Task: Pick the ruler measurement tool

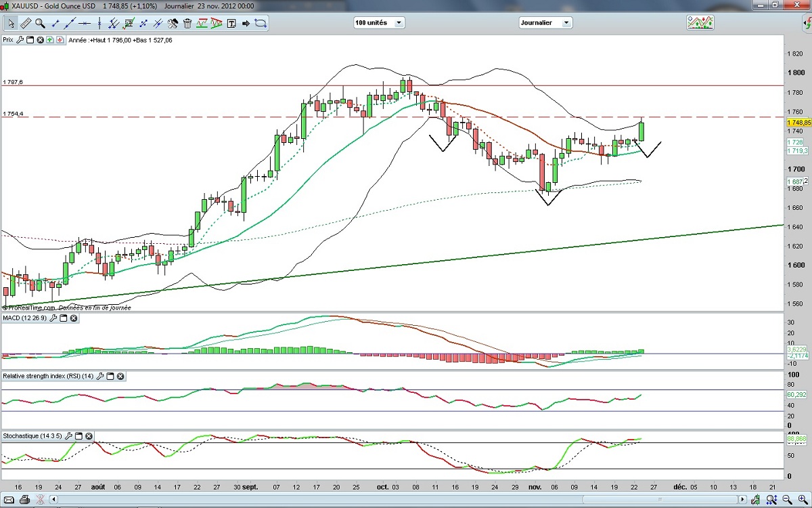Action: (26, 23)
